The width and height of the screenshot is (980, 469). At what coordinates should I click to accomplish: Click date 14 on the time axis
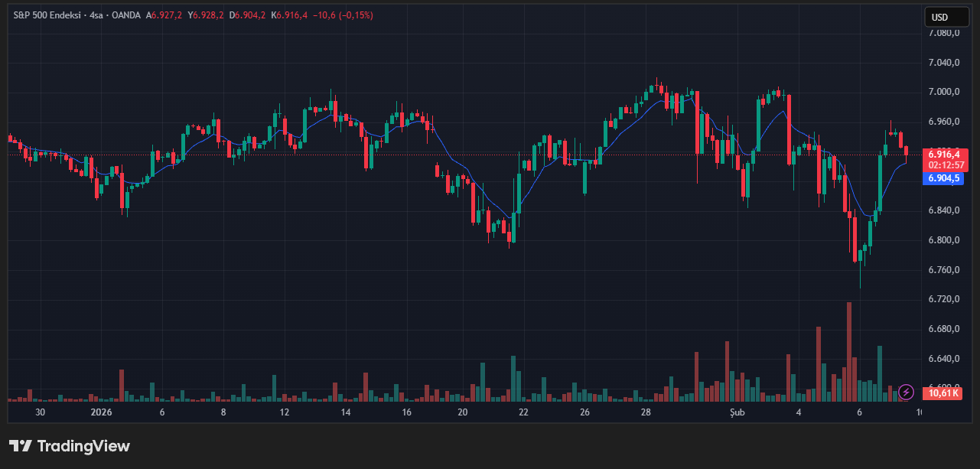coord(346,412)
